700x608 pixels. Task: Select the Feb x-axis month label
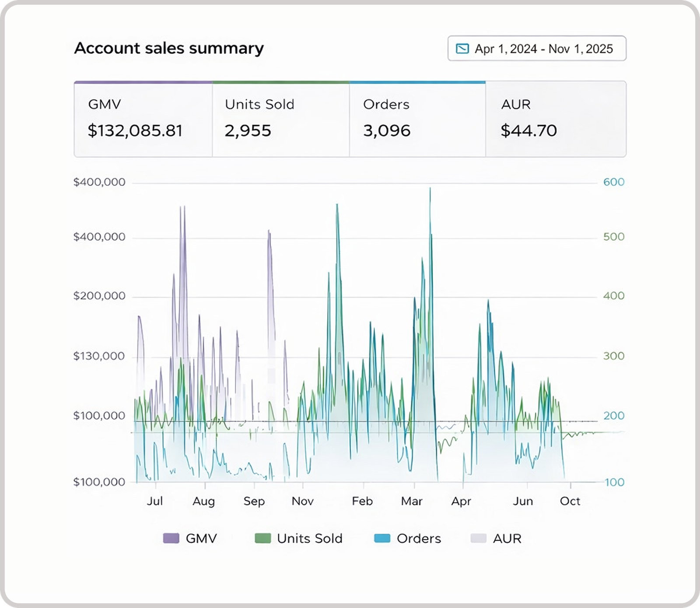[362, 501]
